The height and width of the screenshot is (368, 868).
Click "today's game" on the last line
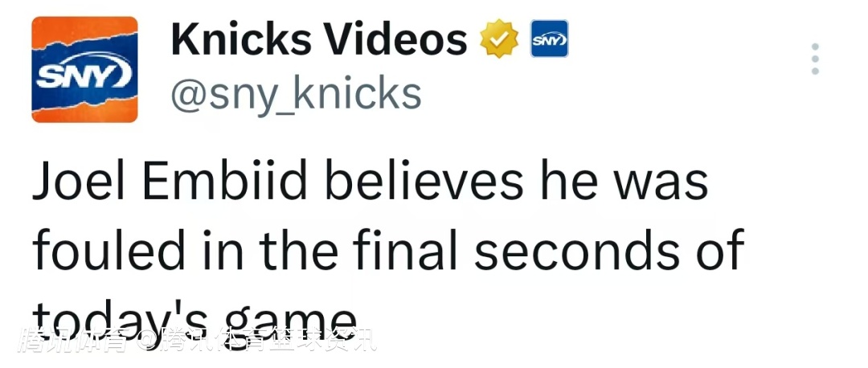coord(193,317)
